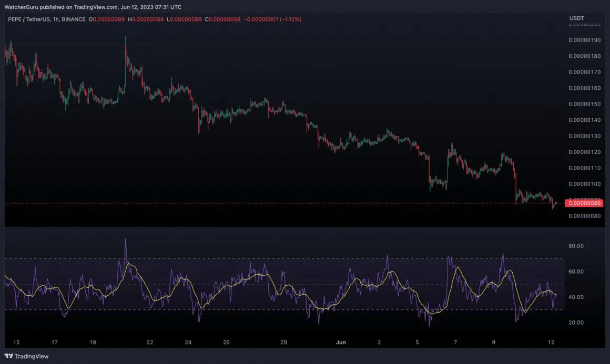Select the PEPE / TetherUS symbol title
610x364 pixels.
coord(29,19)
